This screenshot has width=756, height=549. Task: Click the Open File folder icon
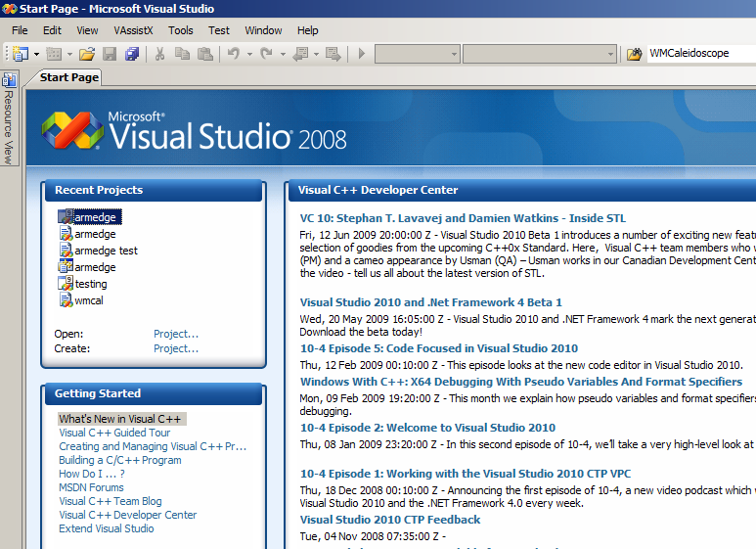coord(87,54)
